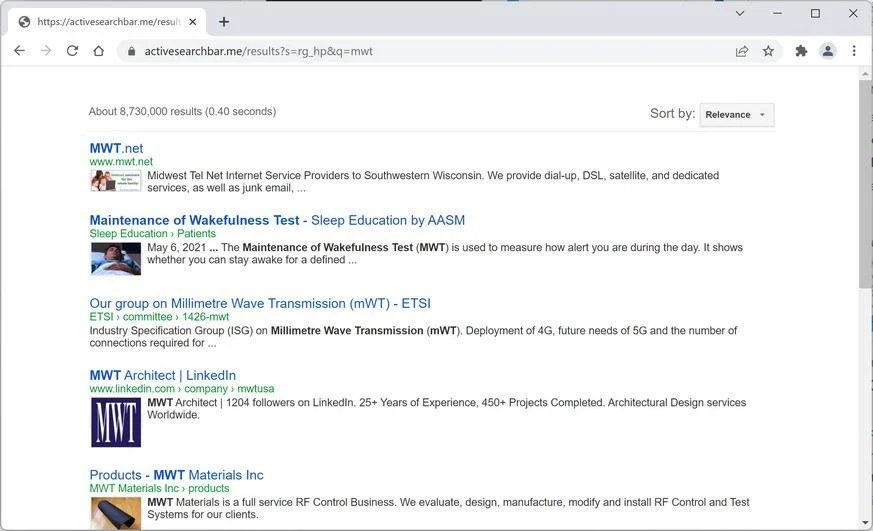
Task: Go back using the browser back arrow
Action: 19,51
